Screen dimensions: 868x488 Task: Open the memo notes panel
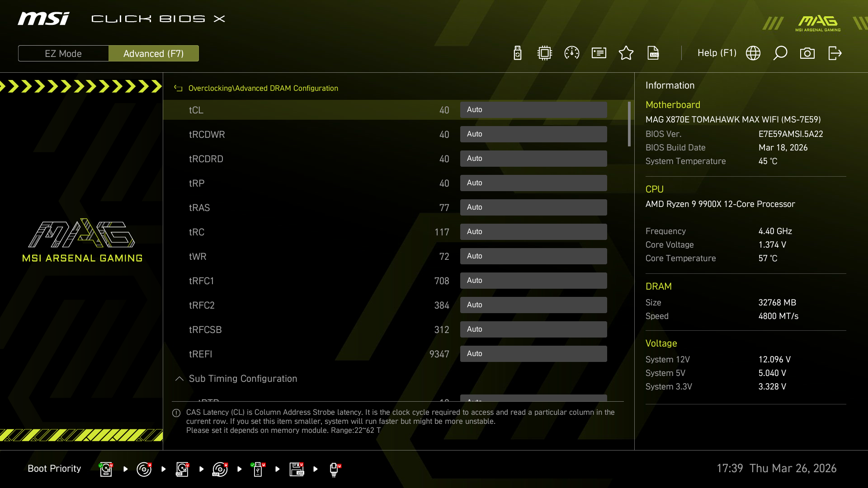point(599,53)
